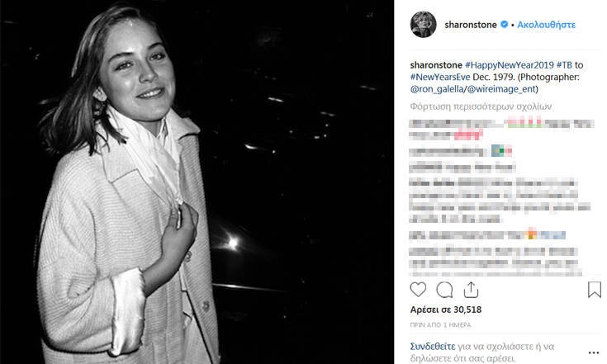Open the three-dots more options menu
The image size is (607, 364).
coord(594,352)
